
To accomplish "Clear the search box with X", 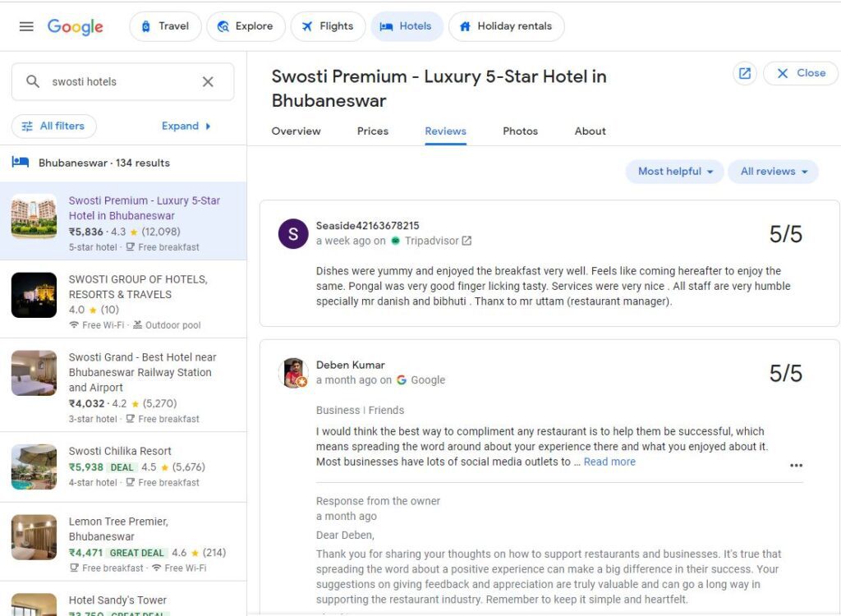I will tap(208, 81).
